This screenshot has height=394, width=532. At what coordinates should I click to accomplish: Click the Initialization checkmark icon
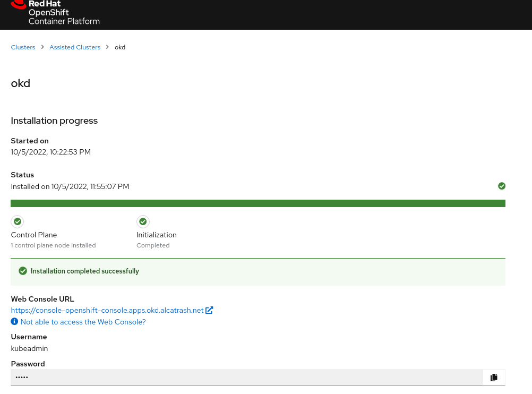click(143, 221)
